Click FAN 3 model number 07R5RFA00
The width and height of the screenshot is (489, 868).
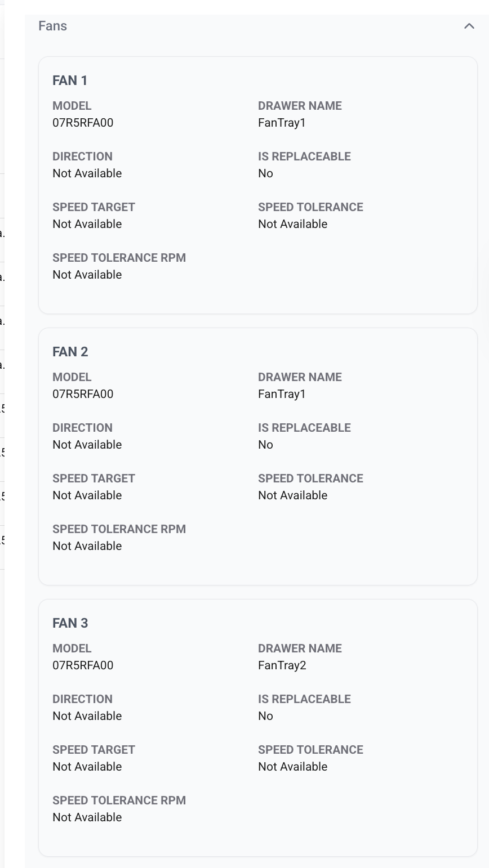tap(83, 665)
